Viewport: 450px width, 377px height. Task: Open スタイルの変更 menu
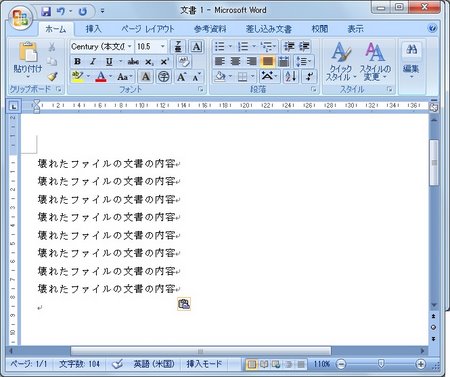click(375, 62)
